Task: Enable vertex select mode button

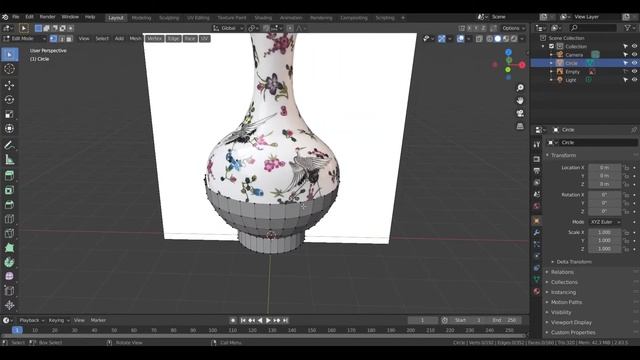Action: (53, 38)
